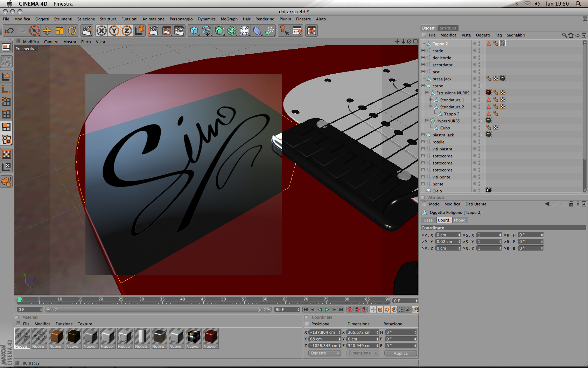This screenshot has height=368, width=588.
Task: Toggle the visibility dot for corde
Action: click(x=475, y=51)
